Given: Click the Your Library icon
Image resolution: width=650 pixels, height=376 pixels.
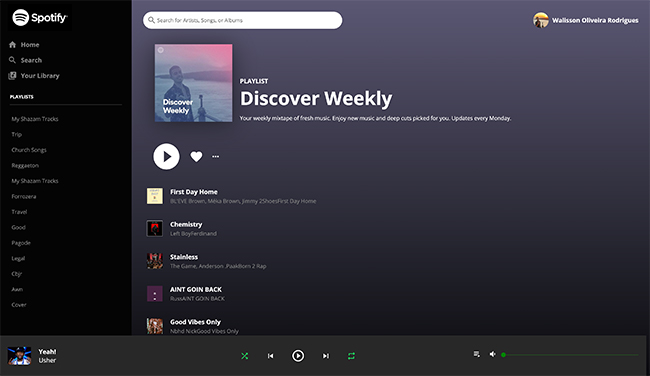Looking at the screenshot, I should click(12, 75).
